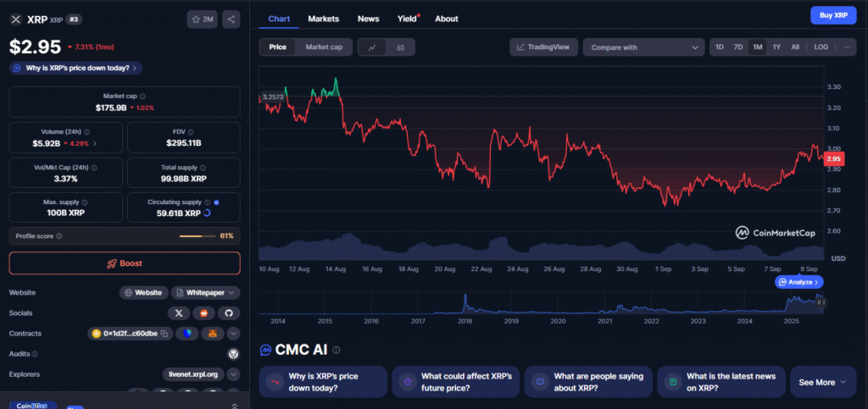
Task: Set chart range to 7D
Action: click(x=738, y=47)
